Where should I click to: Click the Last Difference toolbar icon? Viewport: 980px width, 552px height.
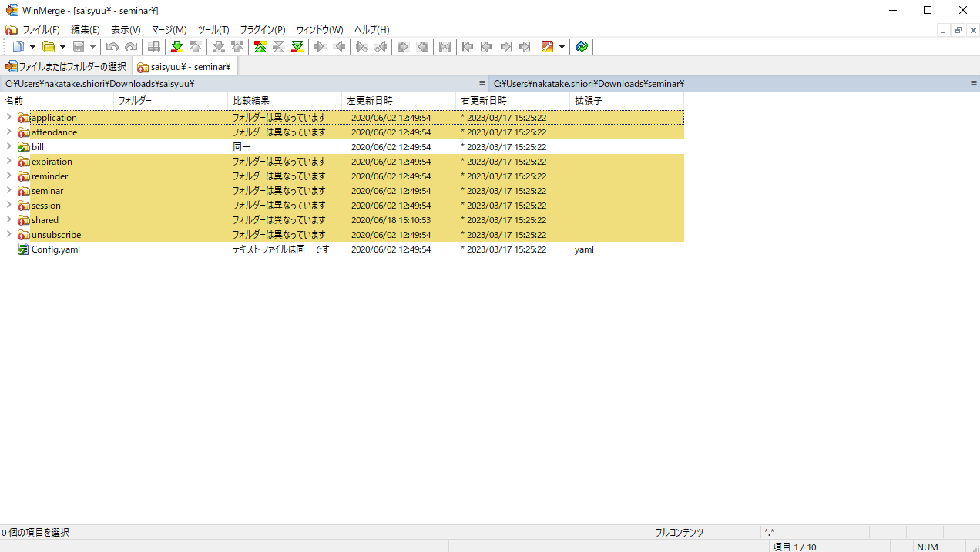coord(297,47)
